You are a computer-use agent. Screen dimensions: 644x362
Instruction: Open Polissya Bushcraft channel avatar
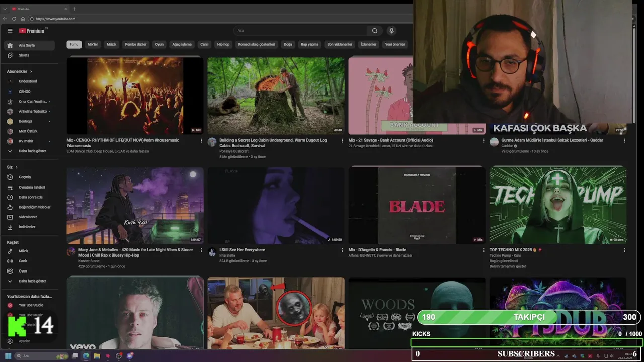(212, 142)
